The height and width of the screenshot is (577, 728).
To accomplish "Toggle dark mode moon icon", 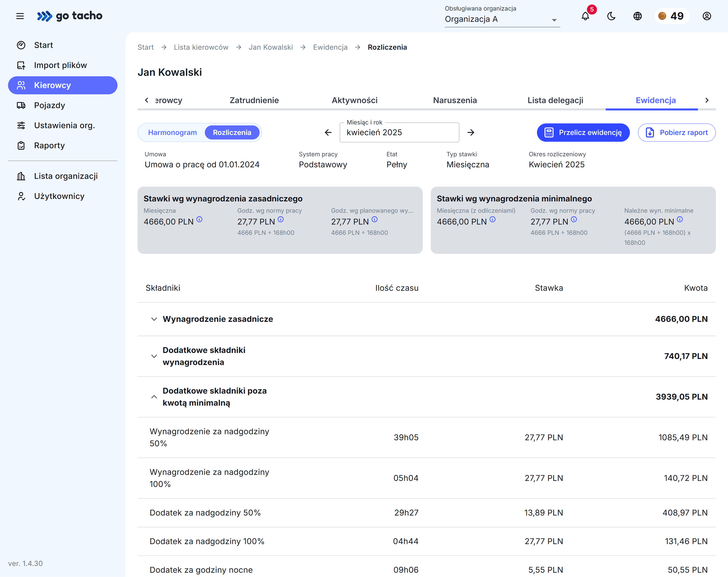I will (611, 16).
